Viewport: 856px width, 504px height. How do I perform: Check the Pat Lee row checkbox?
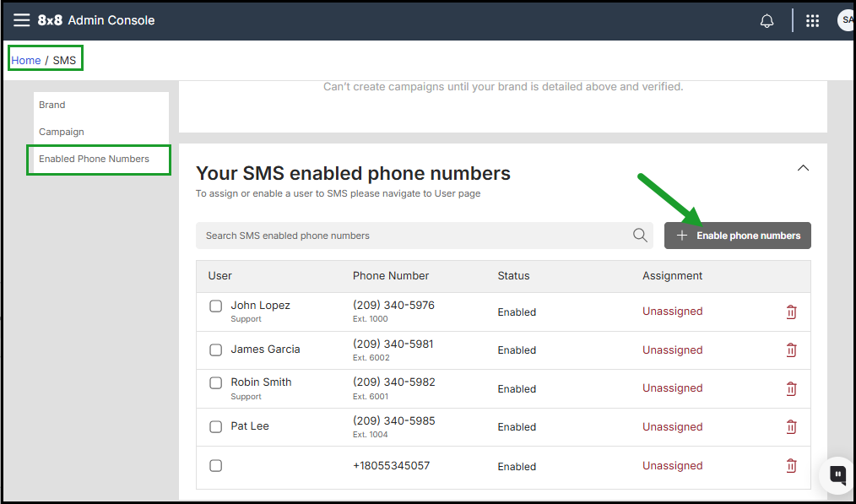(x=216, y=426)
